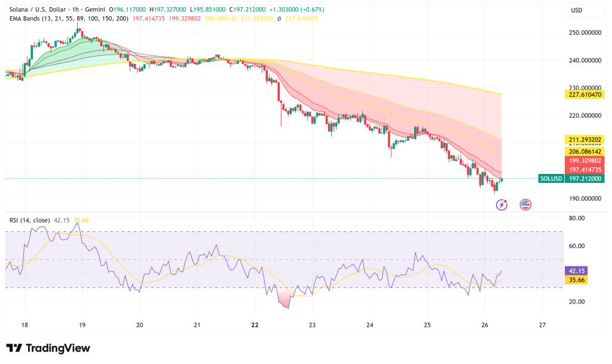612x364 pixels.
Task: Click the 220.000000 price axis label
Action: [585, 115]
